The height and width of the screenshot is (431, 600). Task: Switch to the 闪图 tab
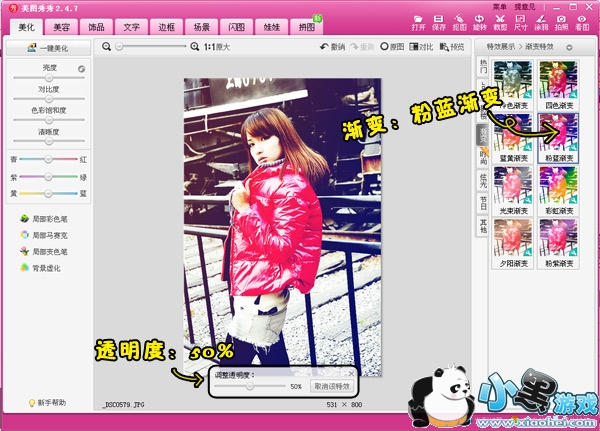click(236, 27)
